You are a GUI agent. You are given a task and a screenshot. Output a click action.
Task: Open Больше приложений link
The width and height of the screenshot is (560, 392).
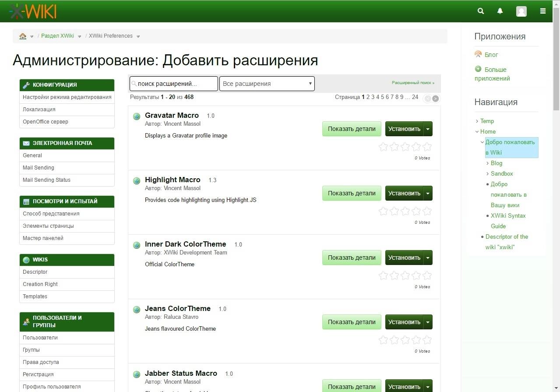[492, 74]
